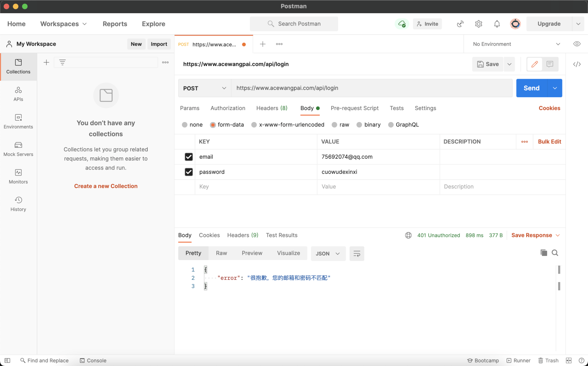Uncheck the email parameter checkbox
This screenshot has width=588, height=366.
(x=189, y=157)
